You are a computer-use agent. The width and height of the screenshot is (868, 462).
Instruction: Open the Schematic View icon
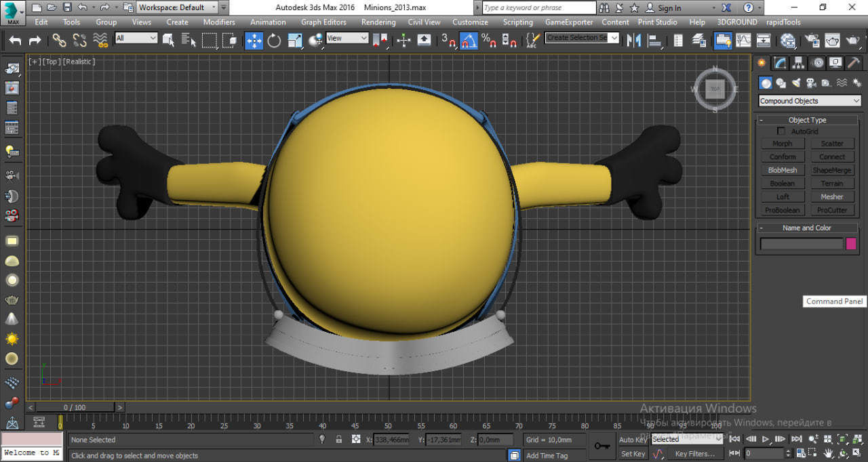click(x=764, y=41)
